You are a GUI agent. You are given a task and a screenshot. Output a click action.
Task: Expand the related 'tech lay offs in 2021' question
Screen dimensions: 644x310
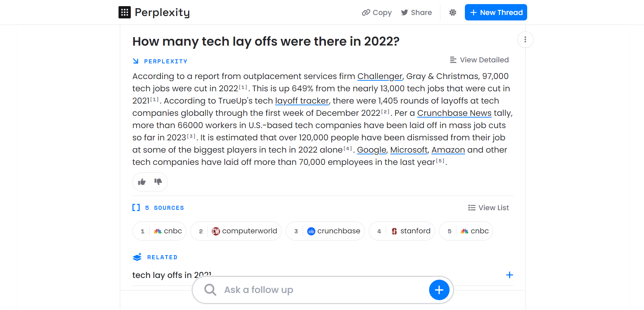(x=509, y=275)
